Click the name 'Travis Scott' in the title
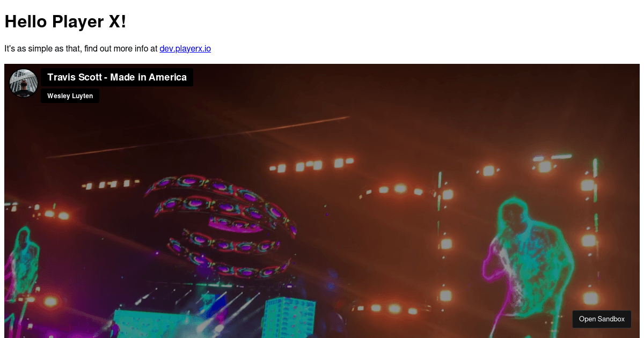This screenshot has height=338, width=644. coord(75,77)
